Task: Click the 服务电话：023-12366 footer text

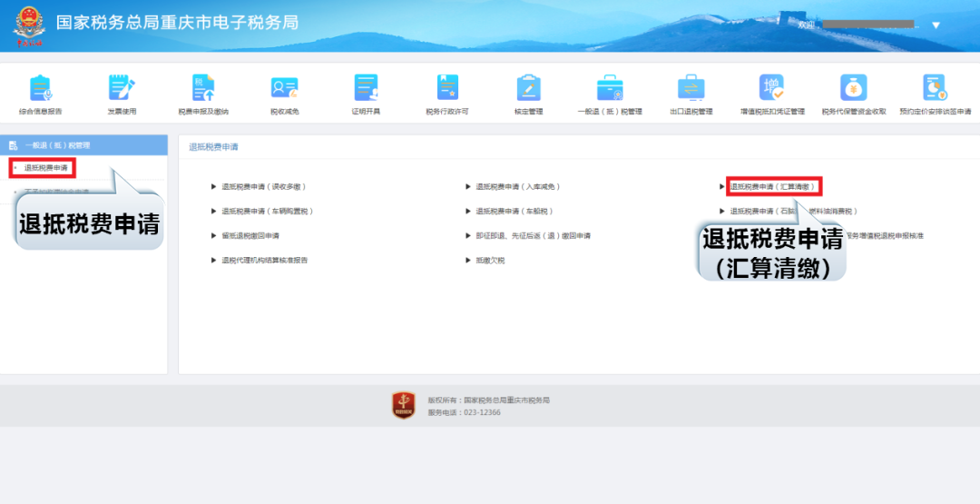Action: [x=465, y=412]
